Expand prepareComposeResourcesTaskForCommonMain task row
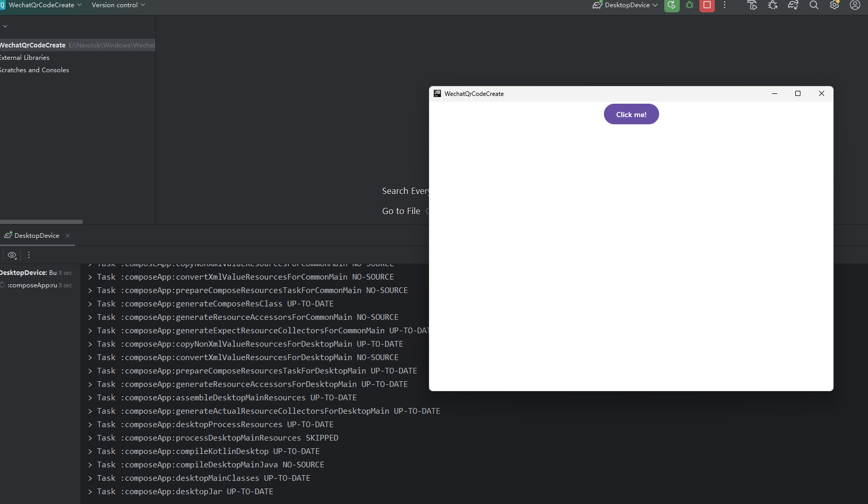 click(90, 290)
